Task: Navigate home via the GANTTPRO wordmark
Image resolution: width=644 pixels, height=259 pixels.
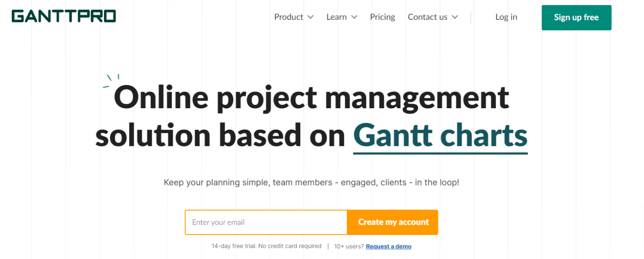Action: [64, 16]
